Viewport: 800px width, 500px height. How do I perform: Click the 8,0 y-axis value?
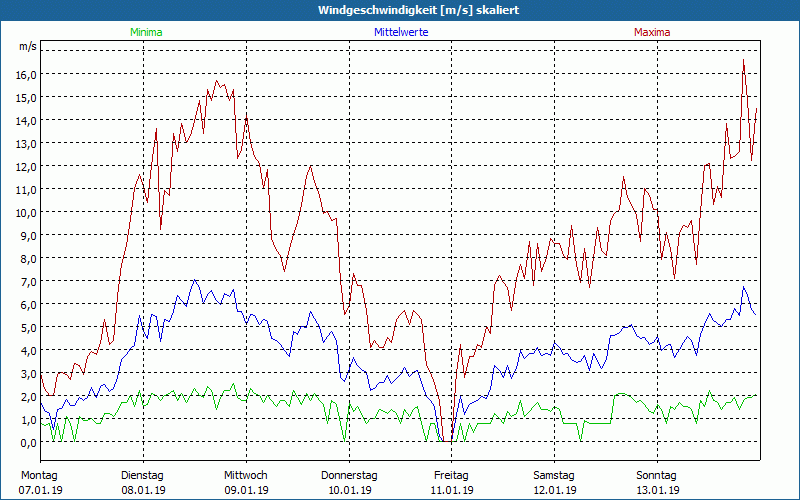coord(30,258)
